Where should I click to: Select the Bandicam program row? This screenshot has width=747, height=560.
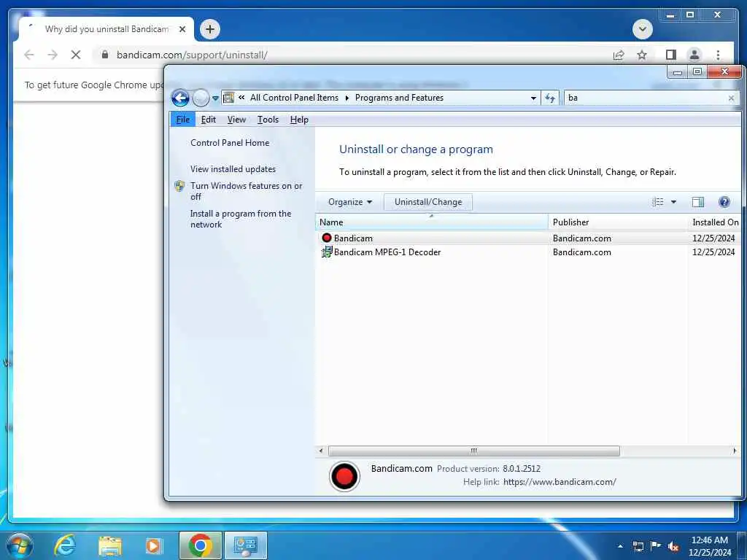click(528, 238)
